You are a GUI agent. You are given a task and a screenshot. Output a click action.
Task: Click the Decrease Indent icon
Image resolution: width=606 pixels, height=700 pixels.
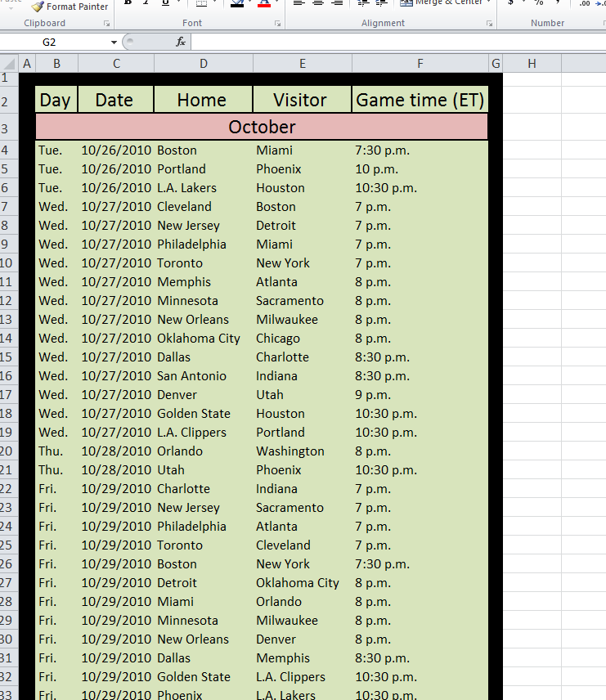[x=363, y=3]
